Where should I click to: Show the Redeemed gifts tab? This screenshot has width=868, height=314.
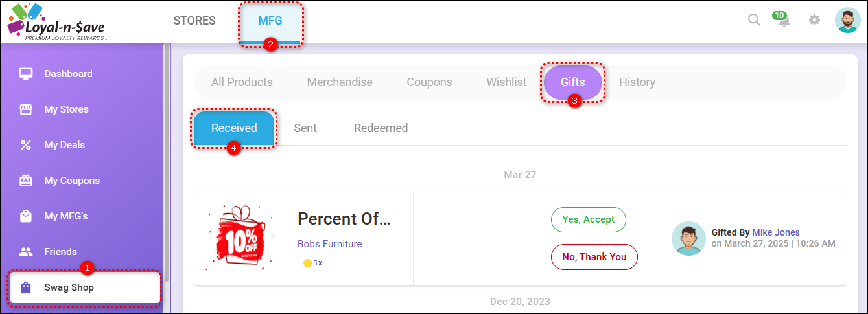coord(381,128)
